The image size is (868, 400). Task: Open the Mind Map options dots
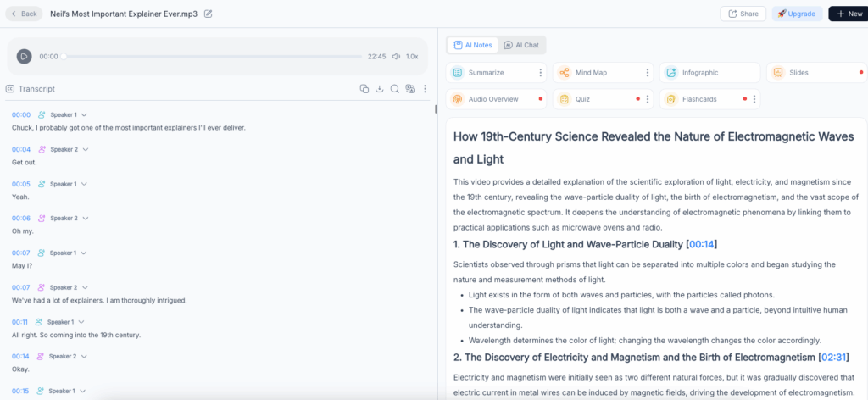coord(647,73)
